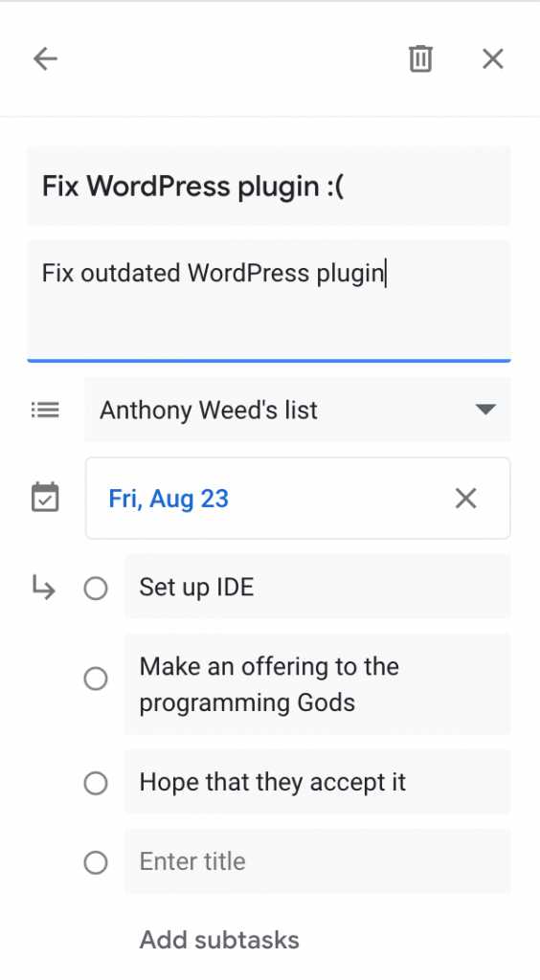This screenshot has width=540, height=980.
Task: Edit the Hope that they accept it text
Action: (x=318, y=782)
